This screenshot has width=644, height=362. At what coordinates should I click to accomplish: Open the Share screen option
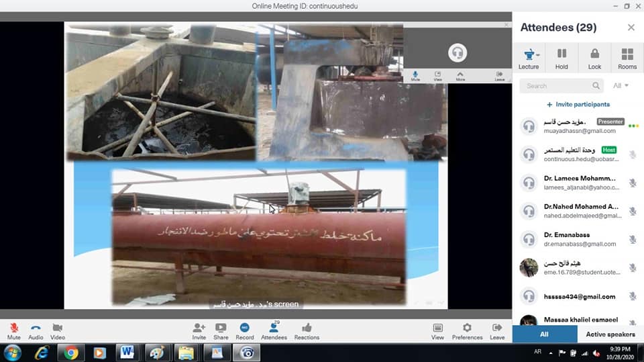pyautogui.click(x=221, y=330)
